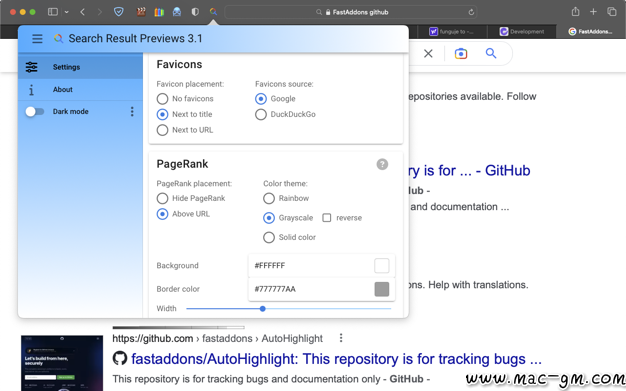Switch to the FastAddons Google tab

[x=591, y=32]
